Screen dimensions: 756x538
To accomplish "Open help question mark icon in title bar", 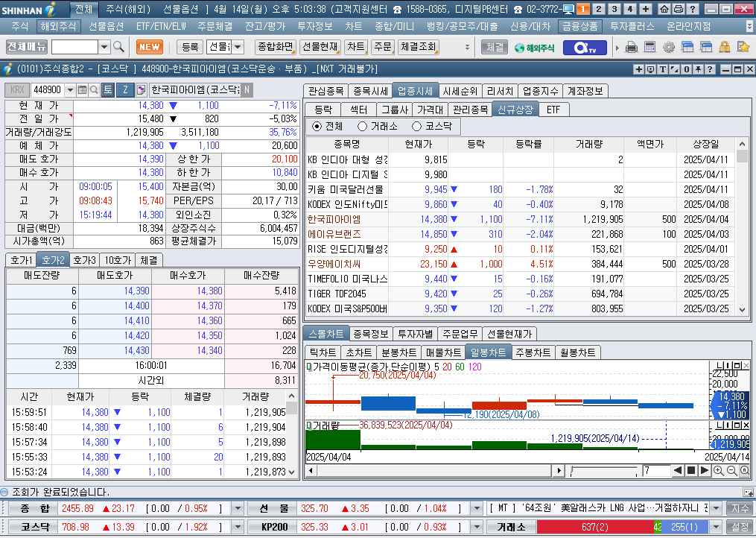I will pos(693,9).
